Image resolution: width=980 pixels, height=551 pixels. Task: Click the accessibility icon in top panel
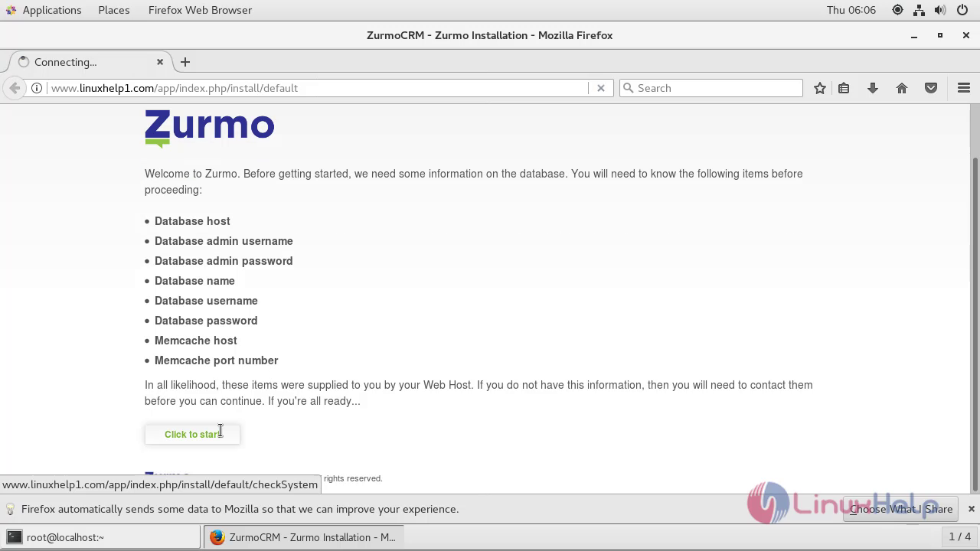(897, 10)
